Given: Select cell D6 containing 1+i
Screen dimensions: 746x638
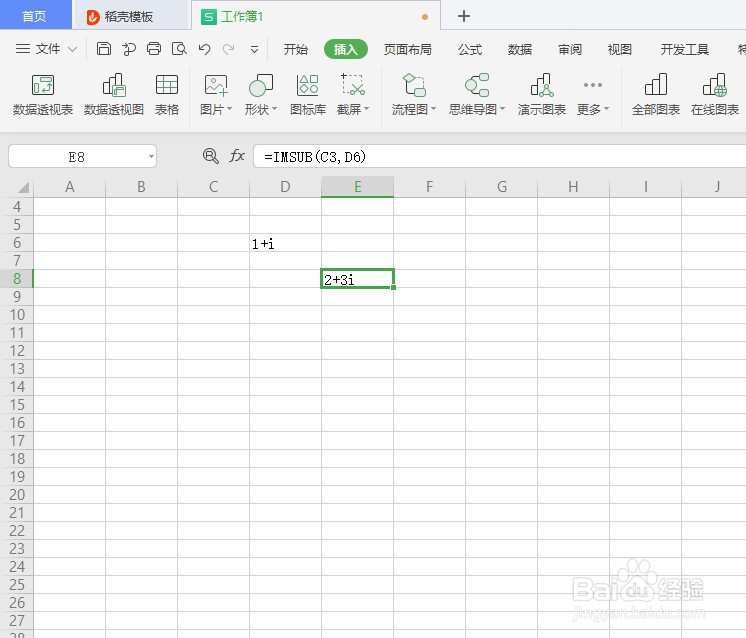Looking at the screenshot, I should click(x=285, y=243).
